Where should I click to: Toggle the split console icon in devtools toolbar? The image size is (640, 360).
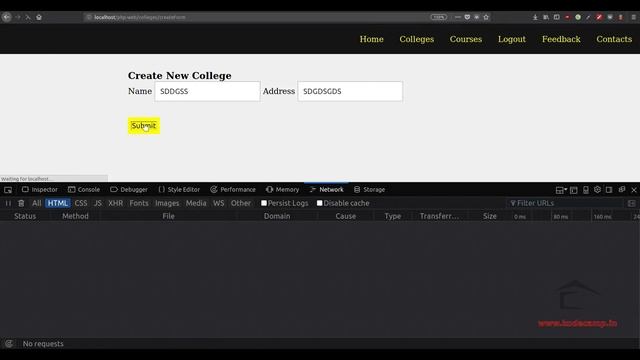click(x=573, y=190)
